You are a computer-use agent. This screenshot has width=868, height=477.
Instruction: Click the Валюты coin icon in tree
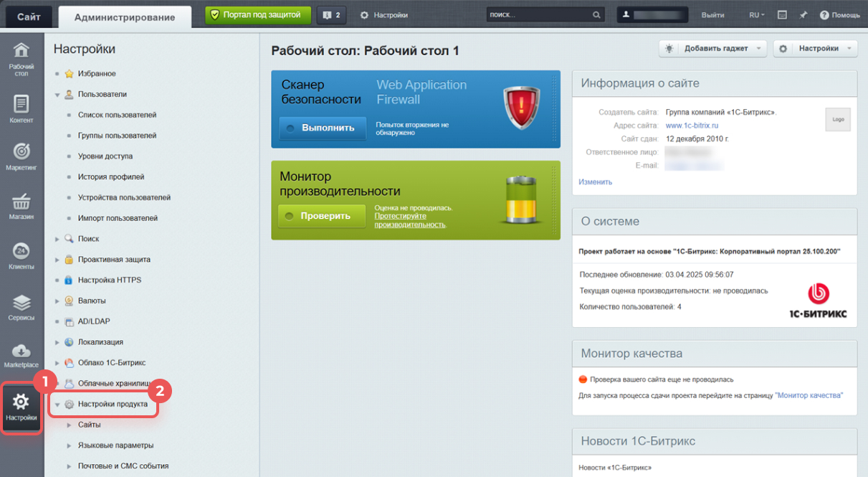[70, 301]
